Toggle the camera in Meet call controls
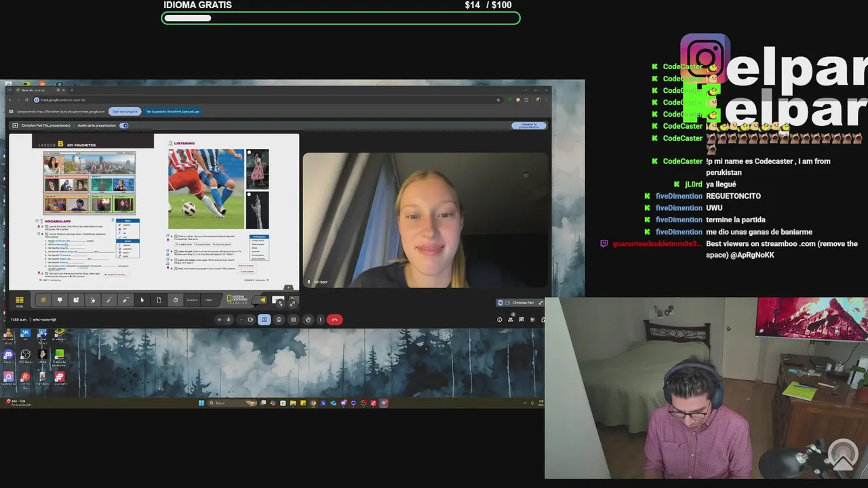 [x=250, y=320]
